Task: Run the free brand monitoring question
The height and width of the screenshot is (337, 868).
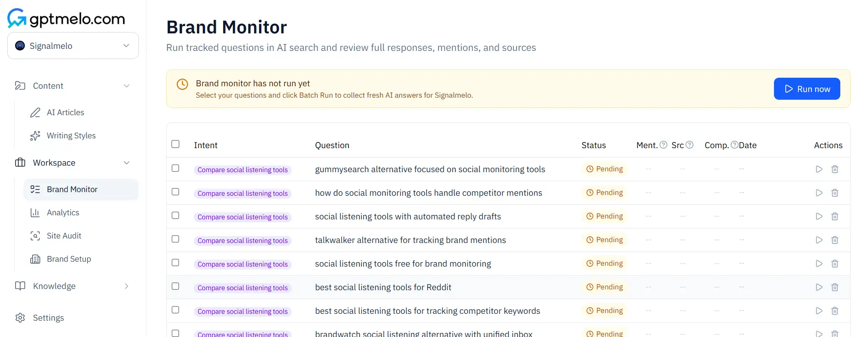Action: (819, 264)
